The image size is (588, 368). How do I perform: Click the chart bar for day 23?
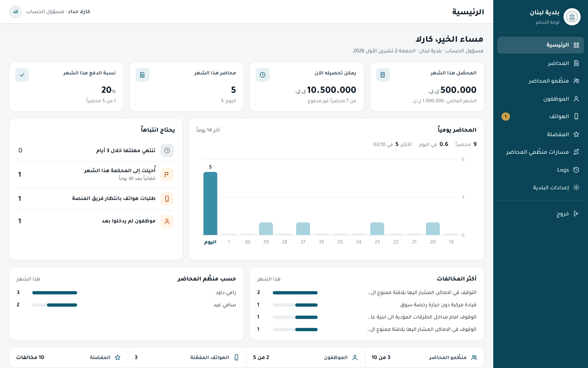377,229
